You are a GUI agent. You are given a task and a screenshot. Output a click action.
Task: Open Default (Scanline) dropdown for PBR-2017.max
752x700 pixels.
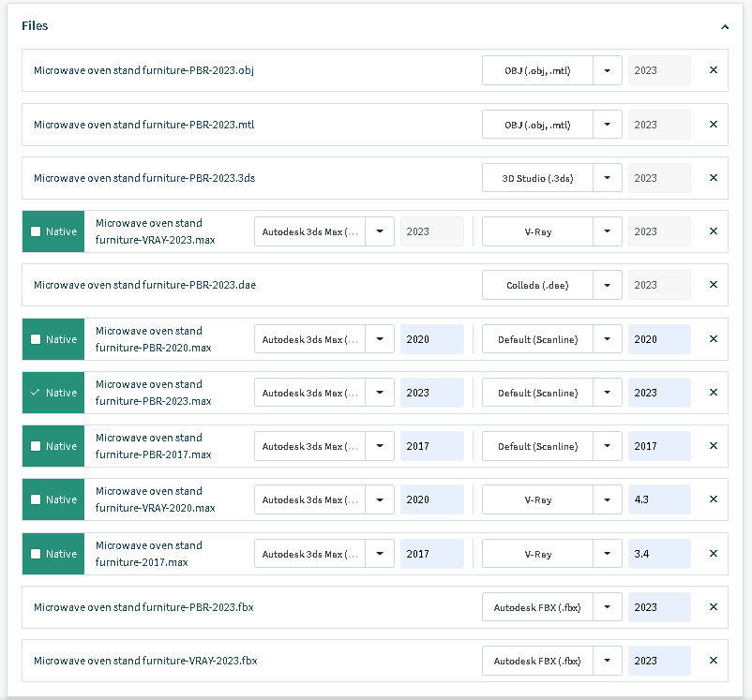coord(608,446)
